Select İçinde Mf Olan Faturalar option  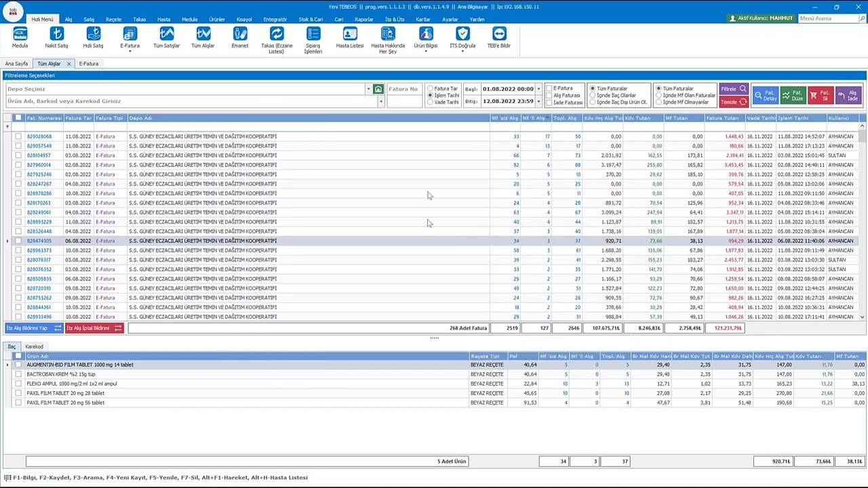(658, 96)
